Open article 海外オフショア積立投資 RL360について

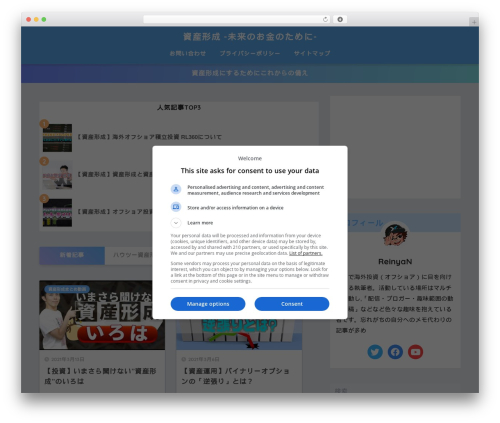click(149, 137)
